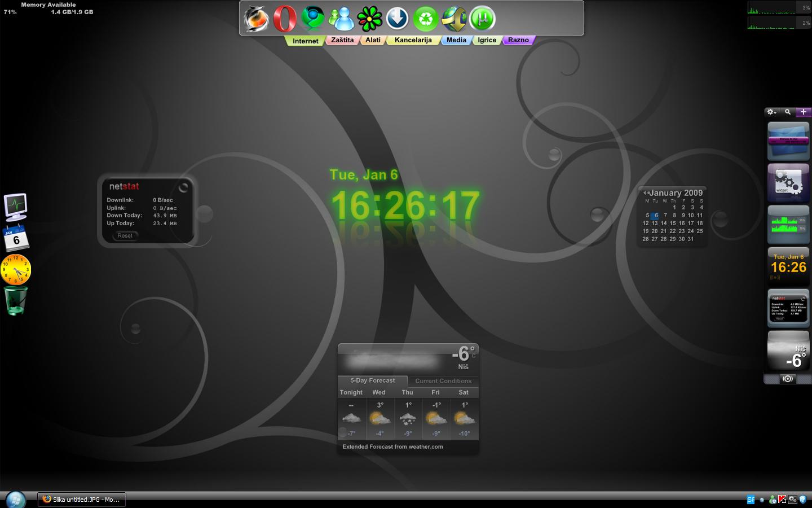Click the lower CPU usage graph
Screen dimensions: 812x508
point(779,23)
